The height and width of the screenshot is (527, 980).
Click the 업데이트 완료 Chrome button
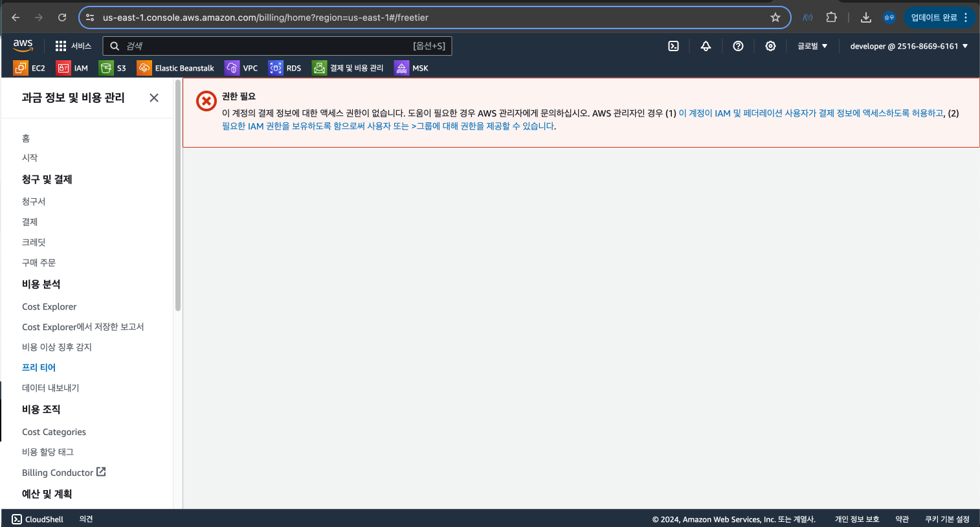coord(939,17)
